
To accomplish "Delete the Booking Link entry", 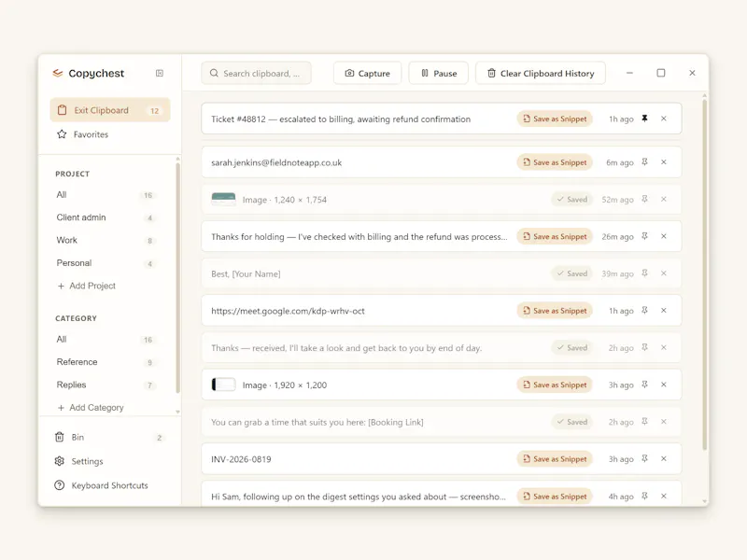I will pos(664,422).
